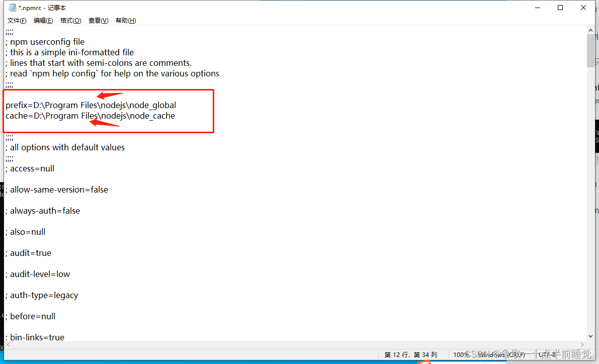
Task: Open the 帮助(H) menu
Action: [125, 20]
